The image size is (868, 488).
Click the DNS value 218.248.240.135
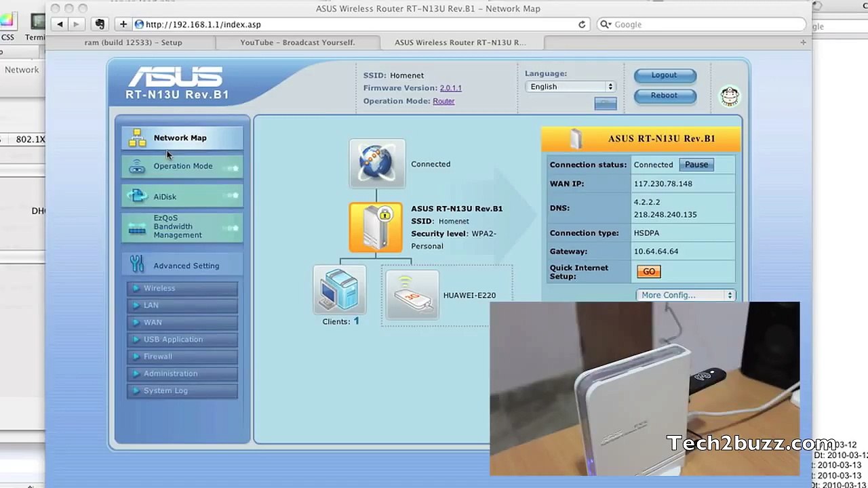pos(665,215)
